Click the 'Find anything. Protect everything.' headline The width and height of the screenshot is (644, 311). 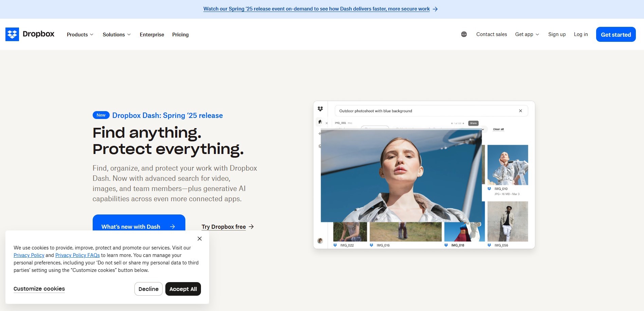pyautogui.click(x=168, y=141)
